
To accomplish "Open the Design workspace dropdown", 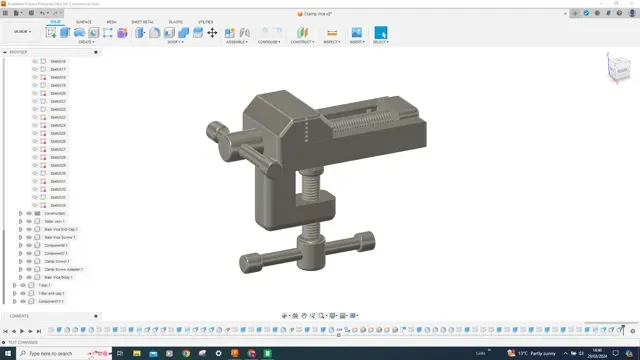I will (22, 31).
